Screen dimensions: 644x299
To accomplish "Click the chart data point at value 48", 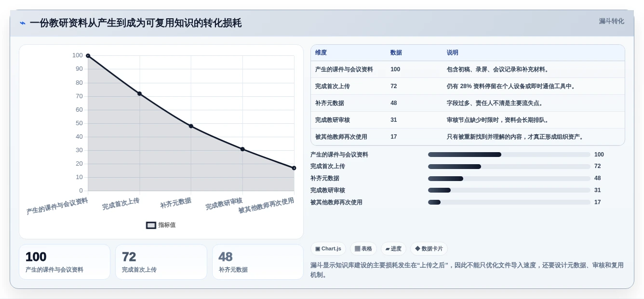I will (x=191, y=126).
